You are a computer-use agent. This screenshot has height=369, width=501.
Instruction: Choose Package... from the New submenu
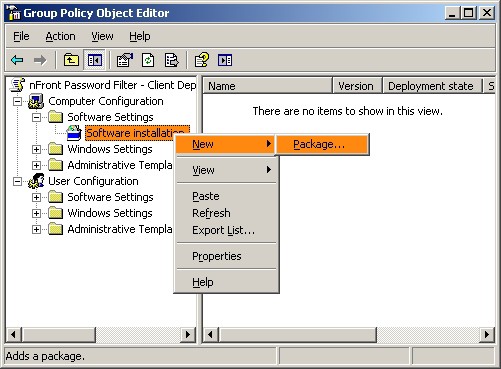pos(322,144)
